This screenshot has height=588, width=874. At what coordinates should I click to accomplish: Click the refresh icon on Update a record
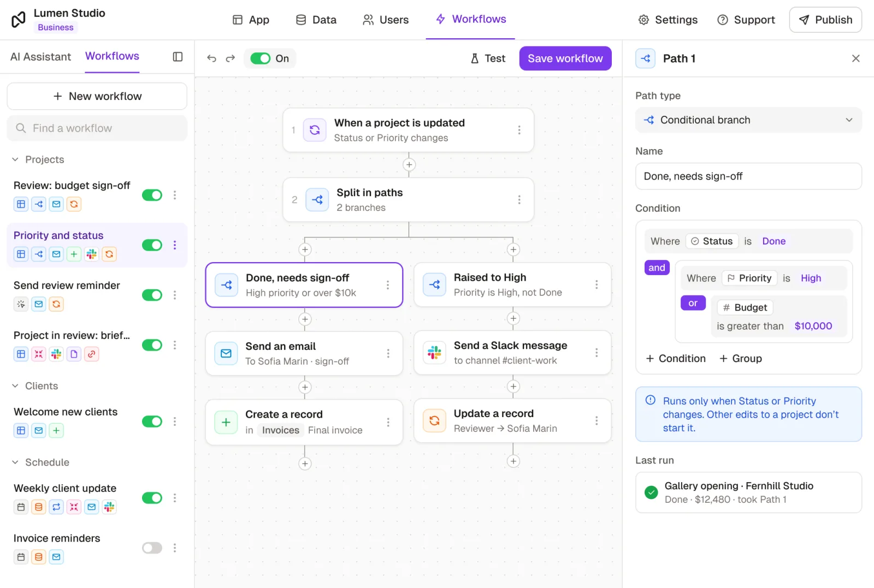[434, 420]
